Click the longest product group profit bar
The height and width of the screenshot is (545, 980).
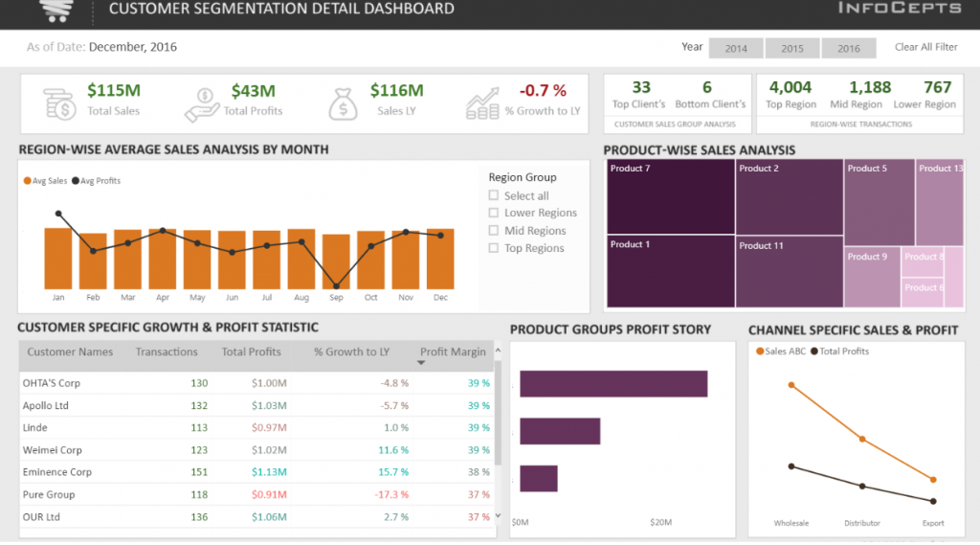(613, 383)
